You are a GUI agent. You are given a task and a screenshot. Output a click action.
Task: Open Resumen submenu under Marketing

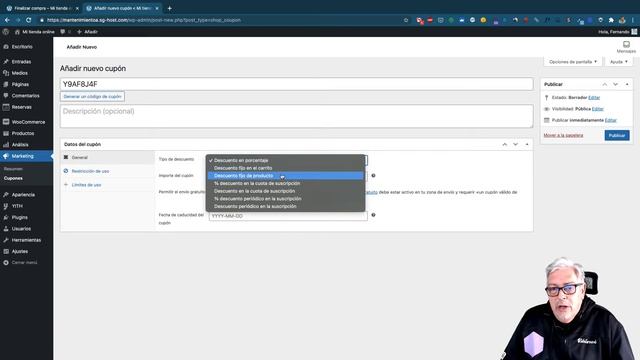(13, 169)
